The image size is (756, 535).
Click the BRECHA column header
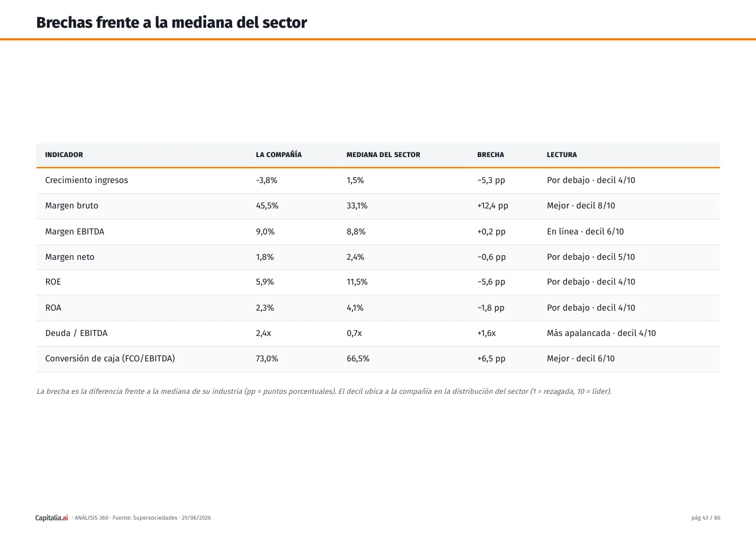491,155
